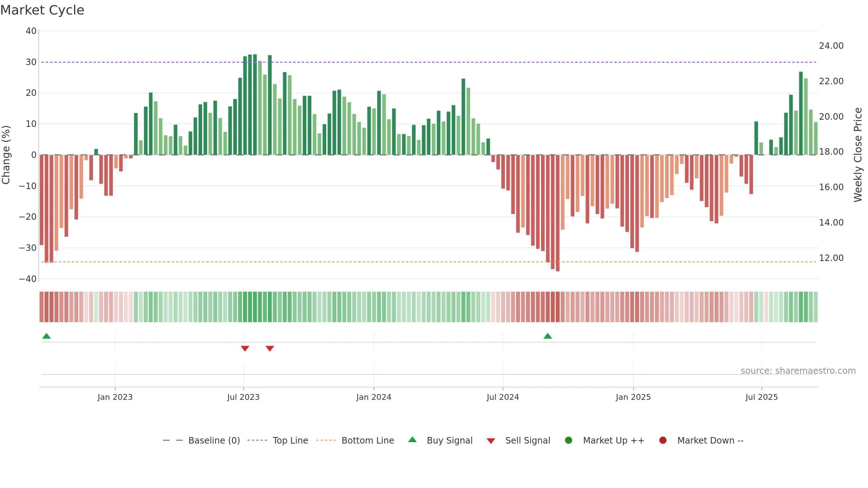
Task: Click the Jul 2024 axis label
Action: (503, 397)
